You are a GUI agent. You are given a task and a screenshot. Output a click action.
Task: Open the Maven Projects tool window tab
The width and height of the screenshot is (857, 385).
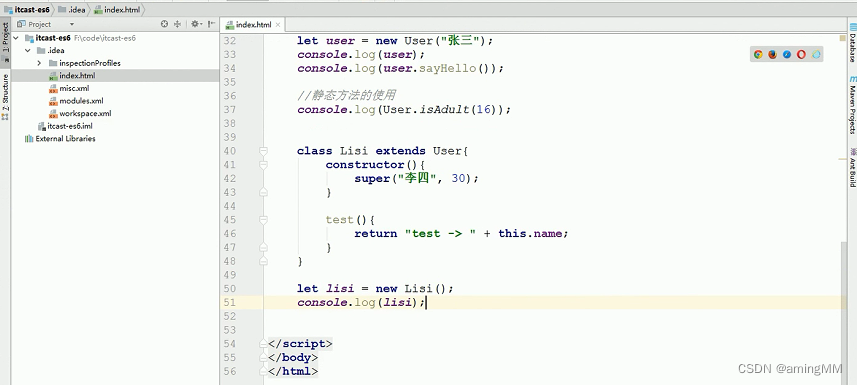(x=852, y=105)
